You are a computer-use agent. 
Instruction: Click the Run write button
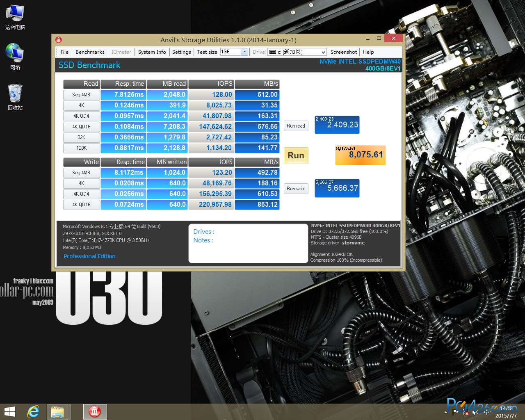click(296, 189)
